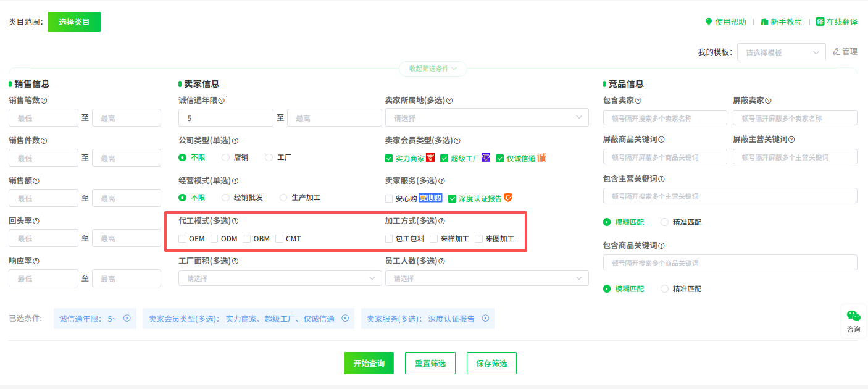The image size is (868, 389).
Task: Click the 开始查询 button
Action: (x=369, y=363)
